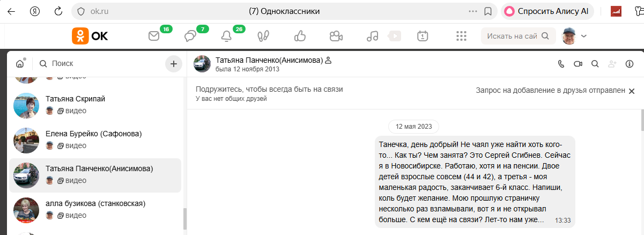This screenshot has width=644, height=235.
Task: Open chat info panel icon
Action: [x=630, y=64]
